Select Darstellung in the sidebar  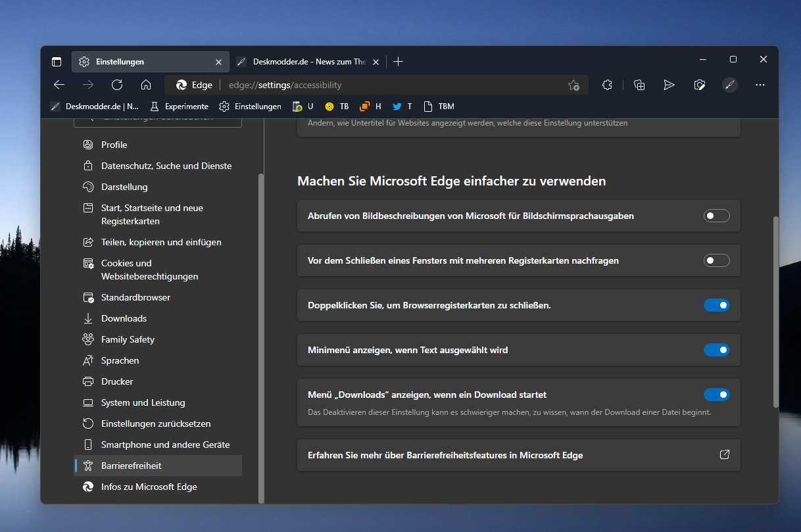pos(158,187)
